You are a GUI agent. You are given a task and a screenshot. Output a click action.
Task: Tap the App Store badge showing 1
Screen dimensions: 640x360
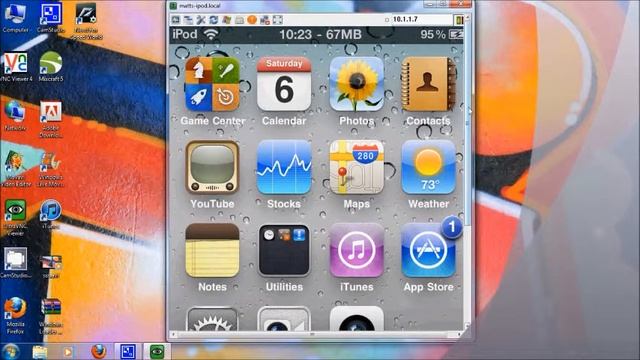(451, 227)
